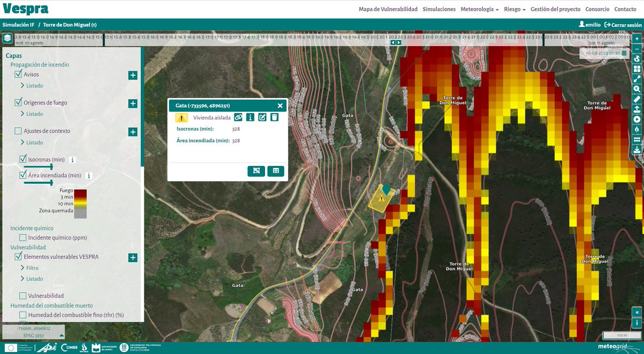Click the teal map marker pin

[386, 189]
